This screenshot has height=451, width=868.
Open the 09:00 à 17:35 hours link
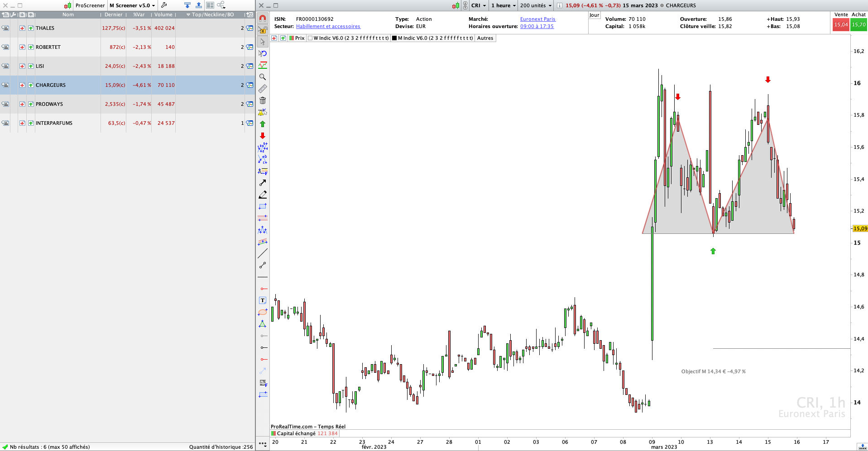(537, 26)
